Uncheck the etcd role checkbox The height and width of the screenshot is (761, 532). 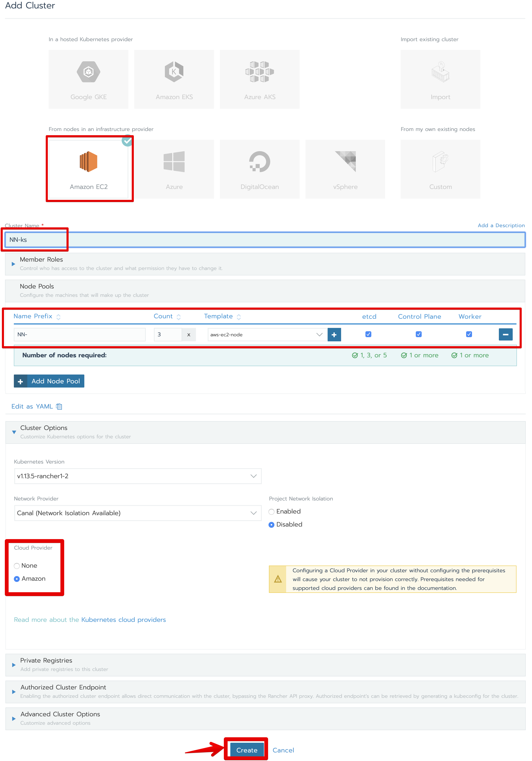point(368,334)
